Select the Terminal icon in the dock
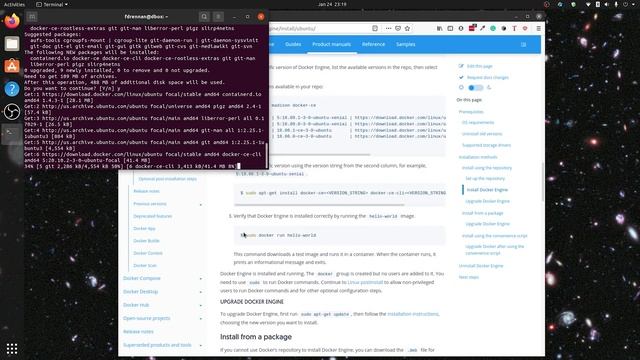 [12, 134]
